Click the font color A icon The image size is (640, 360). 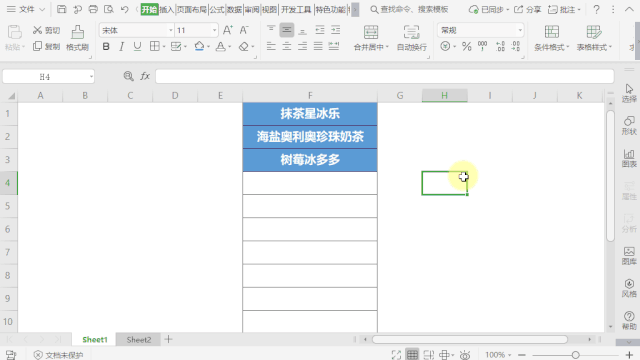(220, 47)
